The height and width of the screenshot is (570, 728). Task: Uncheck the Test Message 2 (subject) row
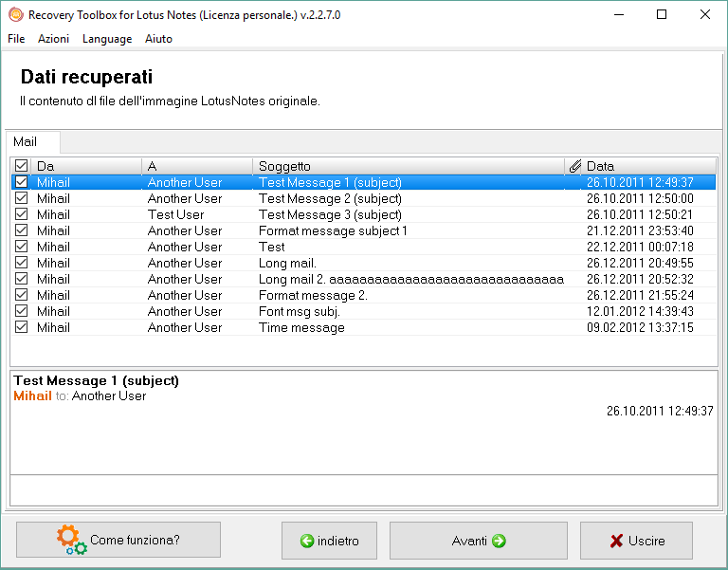pos(22,198)
